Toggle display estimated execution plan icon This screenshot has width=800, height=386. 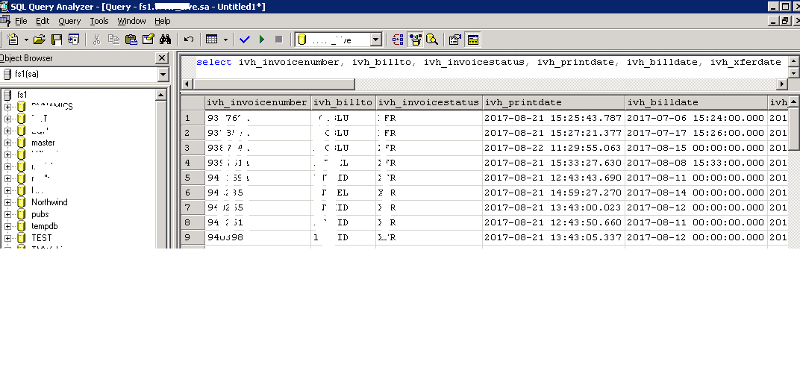(398, 39)
